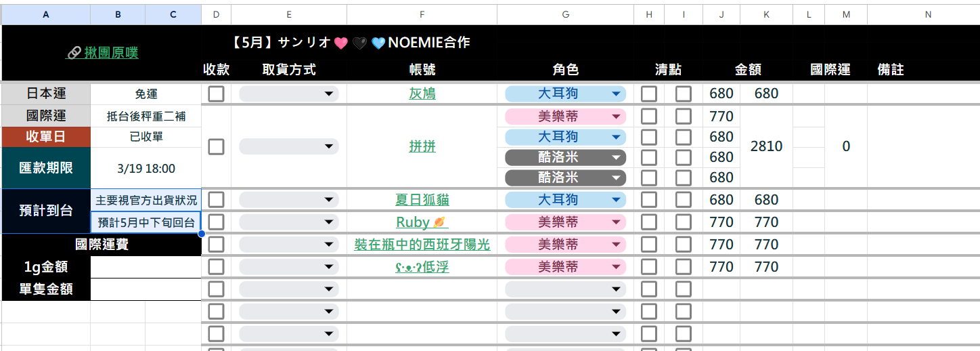The width and height of the screenshot is (980, 351).
Task: Click the empty 1g金額 value cell
Action: point(146,267)
